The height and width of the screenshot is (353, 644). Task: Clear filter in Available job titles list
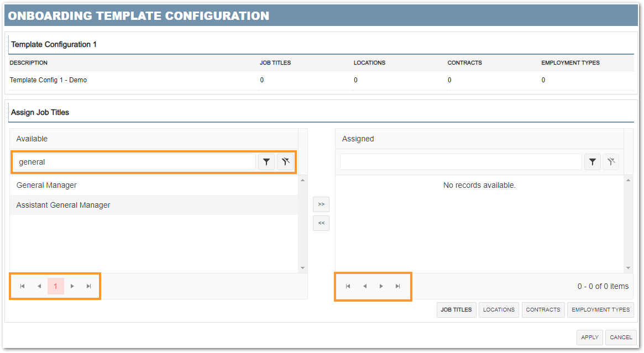tap(285, 162)
